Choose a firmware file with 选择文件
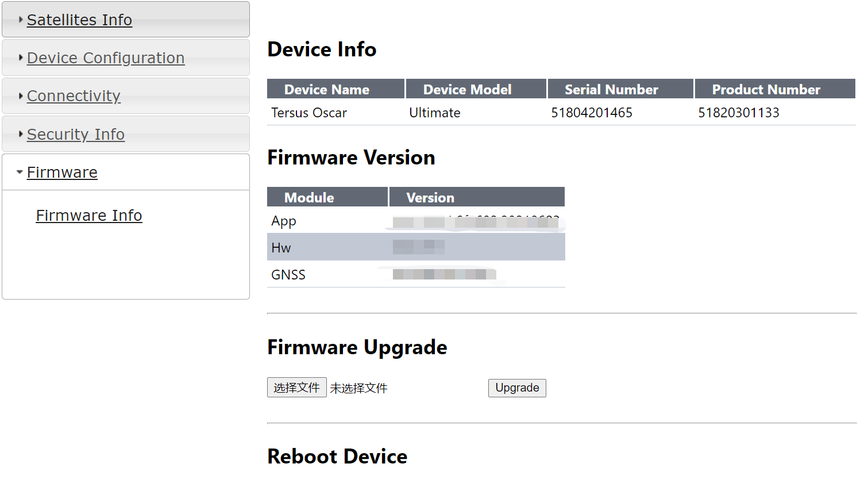 [297, 388]
